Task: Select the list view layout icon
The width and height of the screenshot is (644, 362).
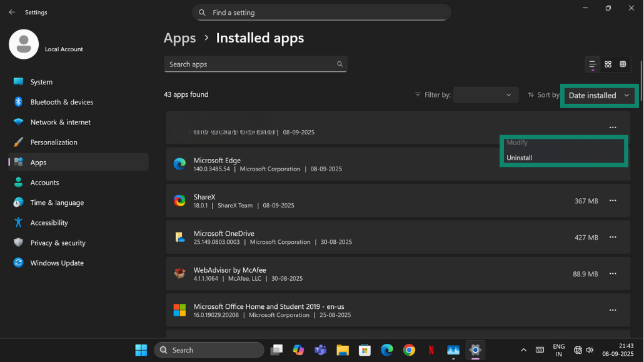Action: (591, 64)
